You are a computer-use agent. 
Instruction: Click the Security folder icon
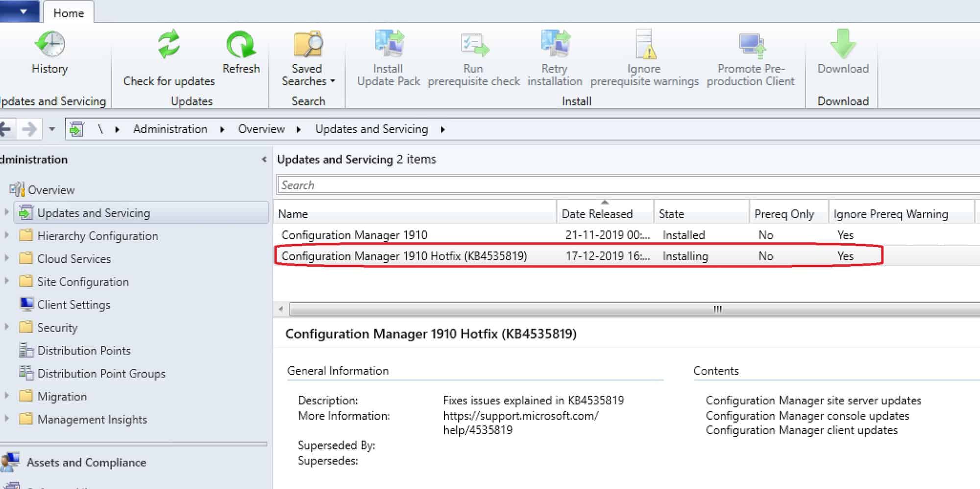click(x=25, y=327)
